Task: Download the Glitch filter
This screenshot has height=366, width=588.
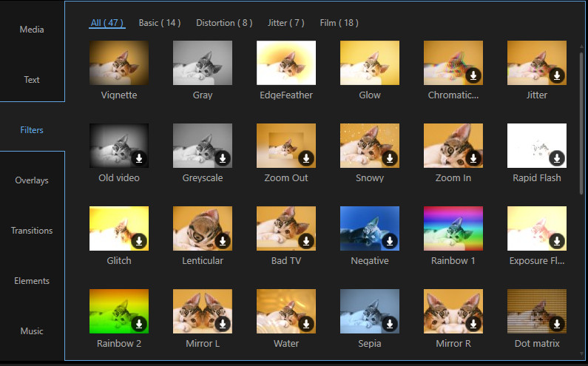Action: click(139, 241)
